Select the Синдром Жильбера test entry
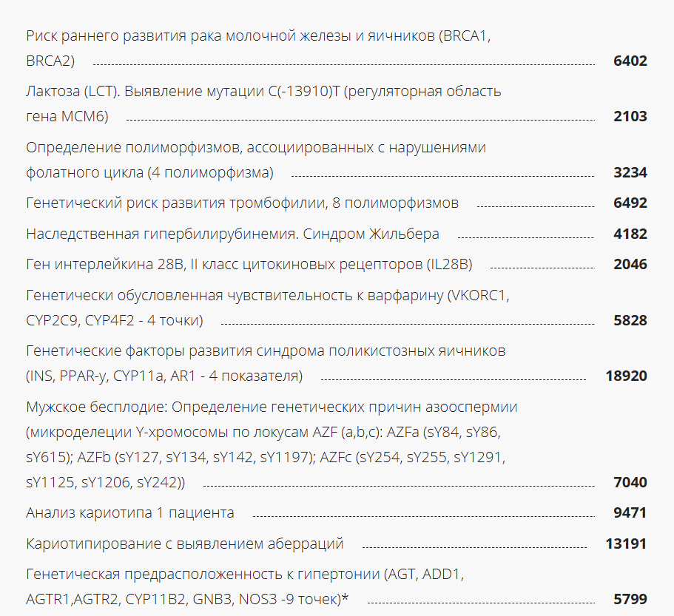The width and height of the screenshot is (674, 616). point(232,234)
